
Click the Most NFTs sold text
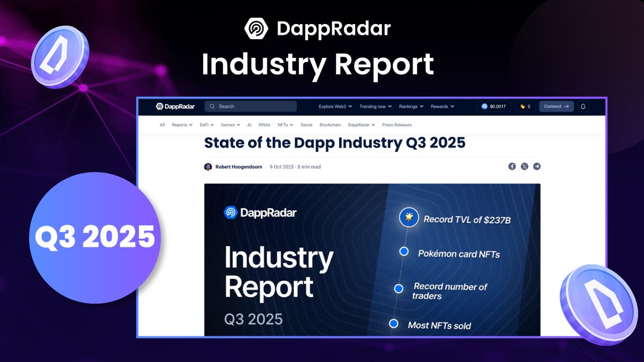click(x=440, y=325)
